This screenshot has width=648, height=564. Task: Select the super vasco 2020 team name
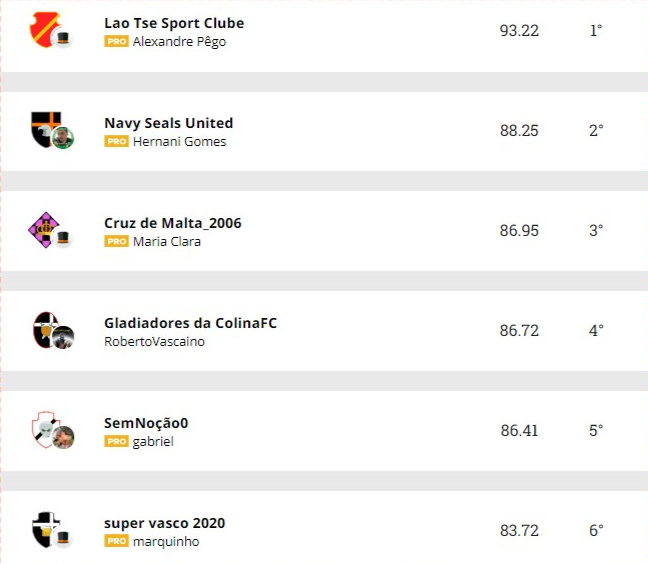pyautogui.click(x=164, y=523)
